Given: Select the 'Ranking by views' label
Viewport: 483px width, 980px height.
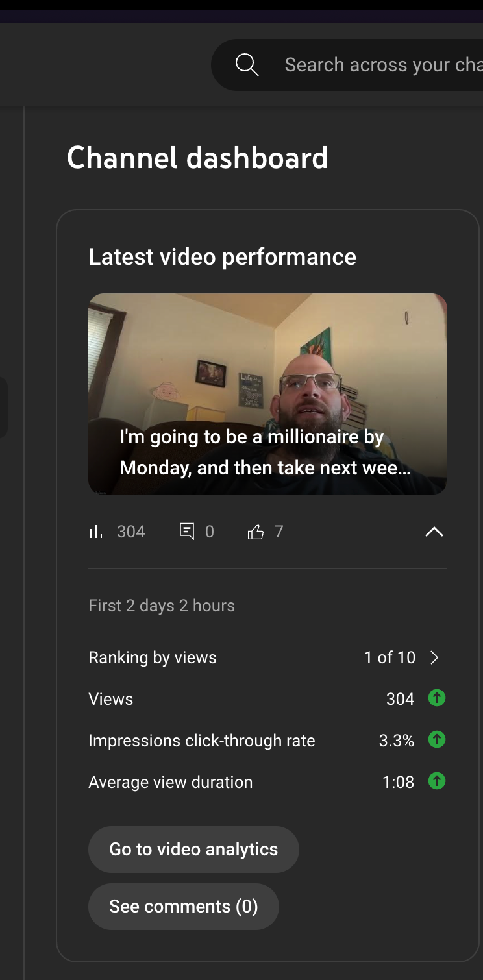Looking at the screenshot, I should coord(153,657).
